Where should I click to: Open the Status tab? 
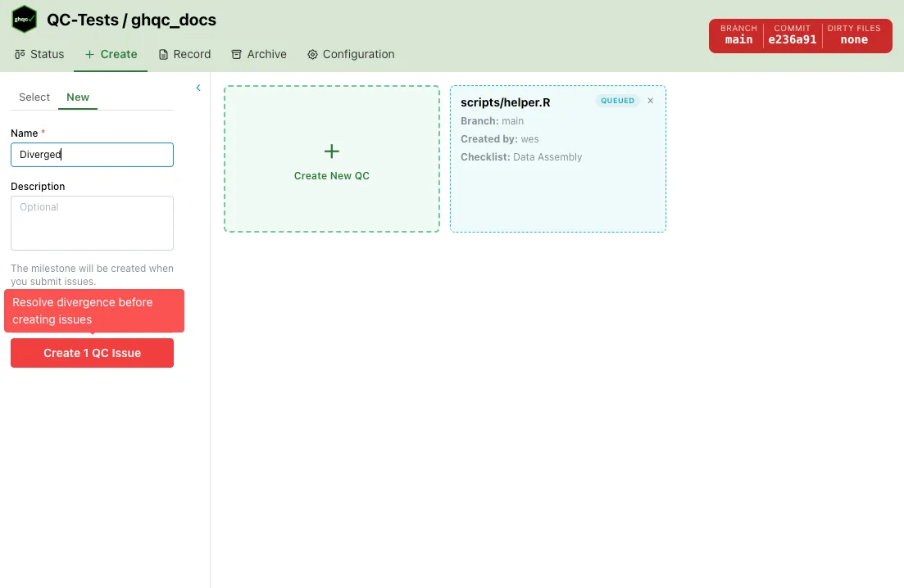point(39,54)
